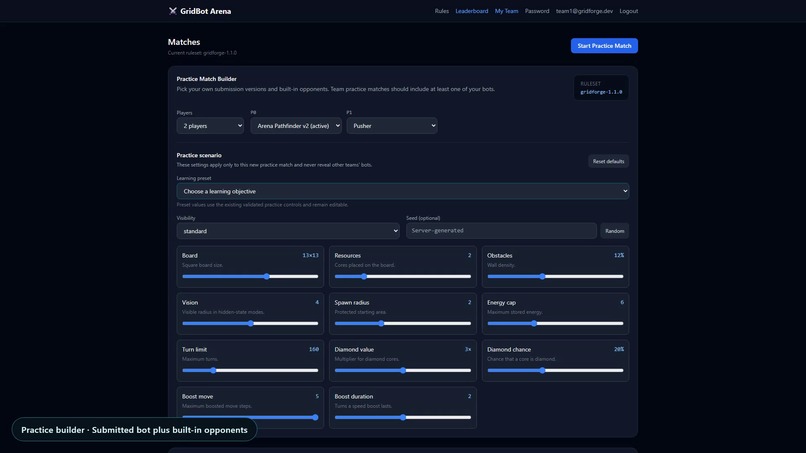Adjust the Diamond chance slider
The image size is (806, 453).
click(x=555, y=370)
